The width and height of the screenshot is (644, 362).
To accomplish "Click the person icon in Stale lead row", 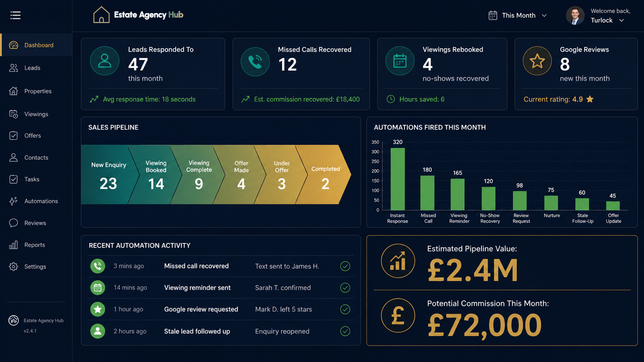I will pyautogui.click(x=98, y=331).
